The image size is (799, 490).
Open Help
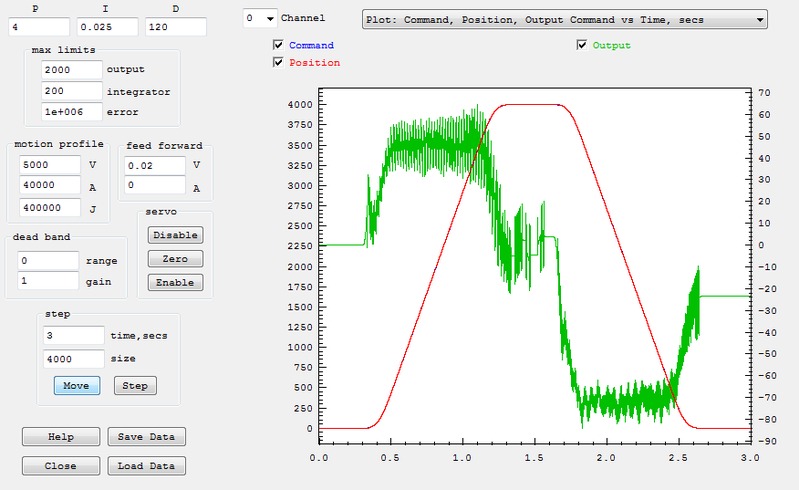coord(61,437)
